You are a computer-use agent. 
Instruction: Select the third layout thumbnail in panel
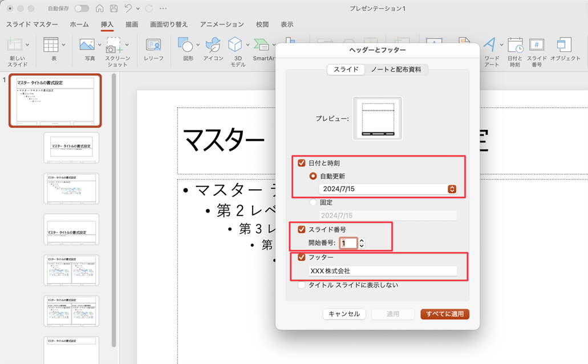tap(71, 189)
